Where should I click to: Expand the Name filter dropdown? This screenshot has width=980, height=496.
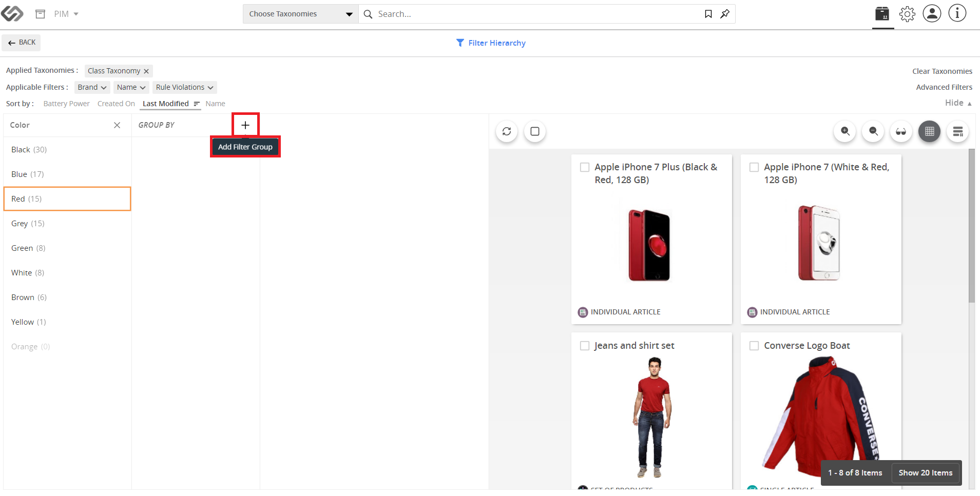(x=131, y=87)
